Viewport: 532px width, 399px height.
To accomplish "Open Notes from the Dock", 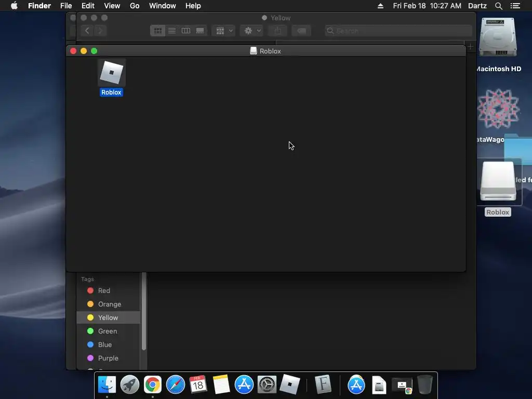I will click(221, 384).
